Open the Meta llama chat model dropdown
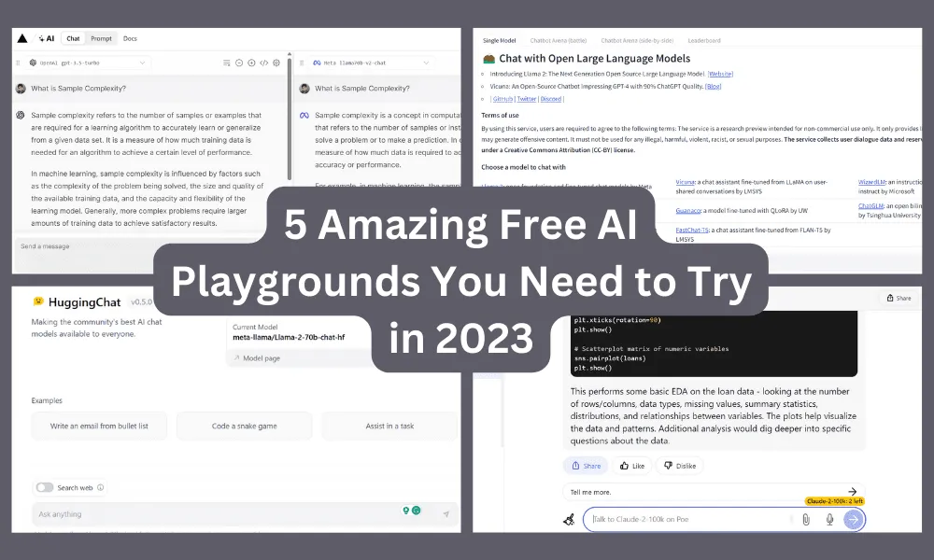934x560 pixels. tap(371, 63)
